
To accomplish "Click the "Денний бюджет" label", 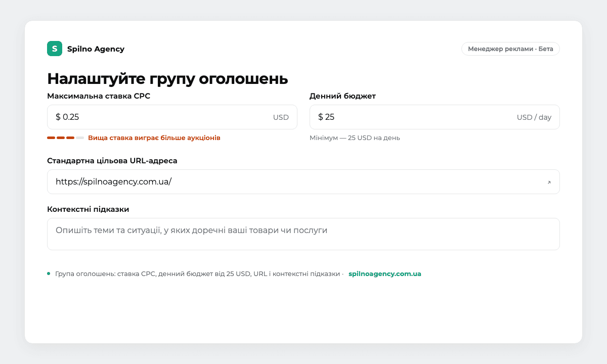I will 342,96.
